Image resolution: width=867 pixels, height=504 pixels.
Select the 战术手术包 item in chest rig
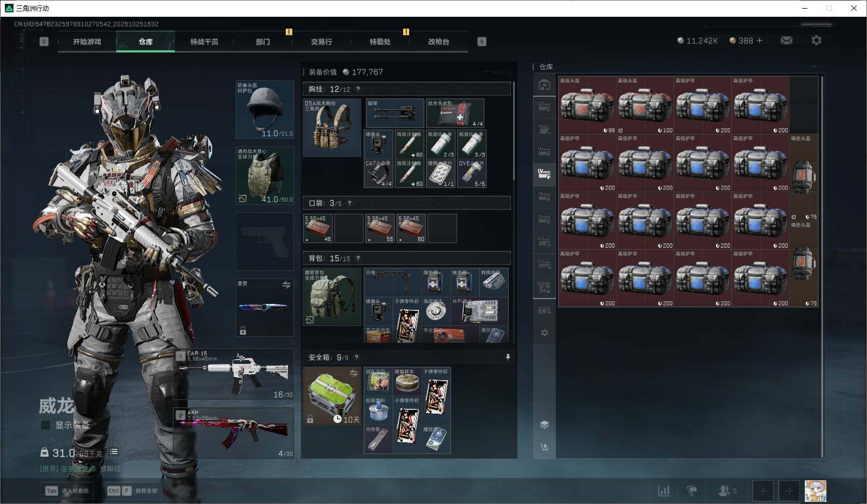pos(455,113)
